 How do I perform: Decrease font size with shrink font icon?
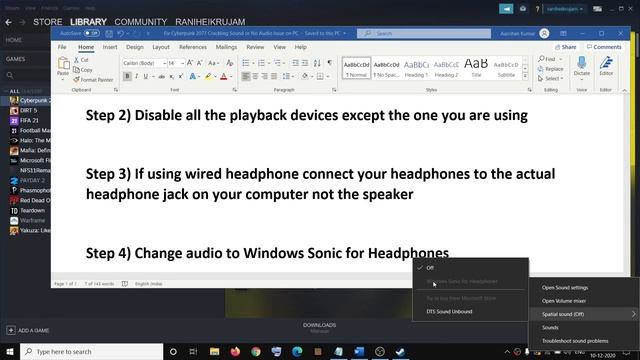199,63
